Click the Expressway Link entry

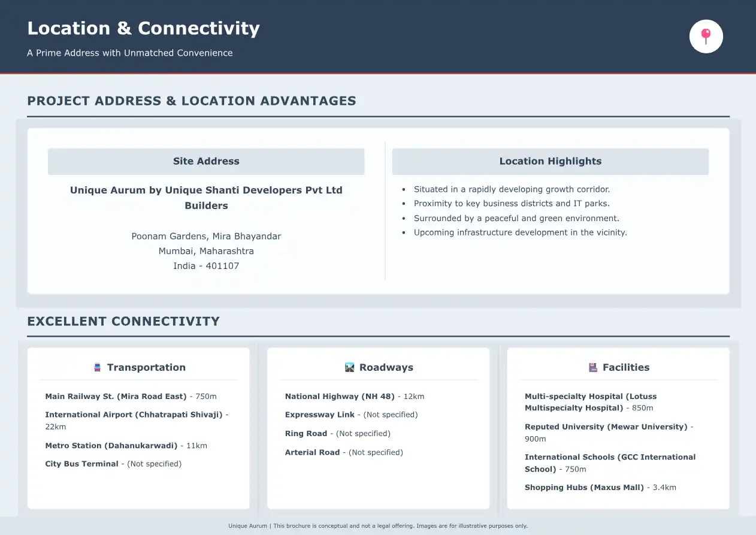click(x=351, y=415)
